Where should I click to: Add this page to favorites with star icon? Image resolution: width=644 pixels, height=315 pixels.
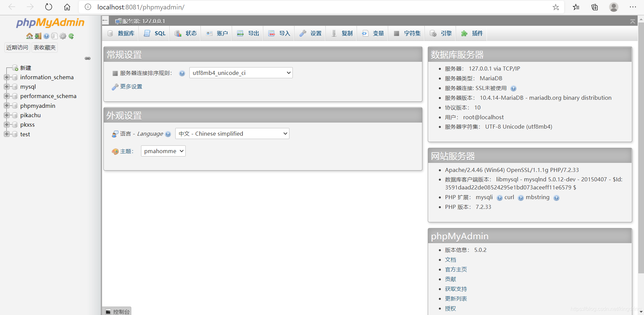556,7
